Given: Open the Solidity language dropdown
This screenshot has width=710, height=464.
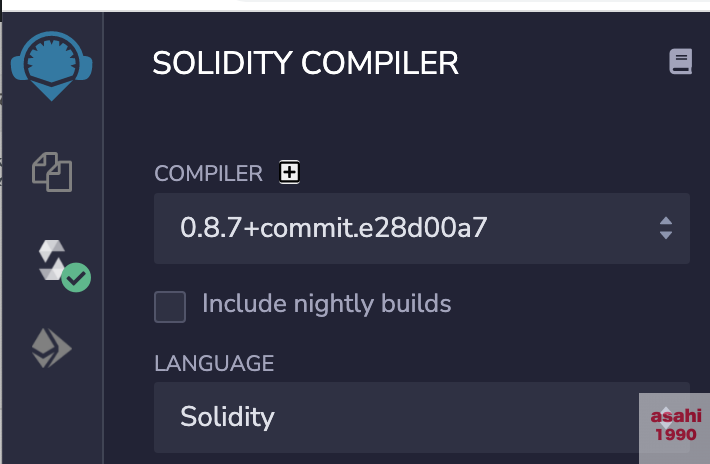Looking at the screenshot, I should click(x=422, y=417).
